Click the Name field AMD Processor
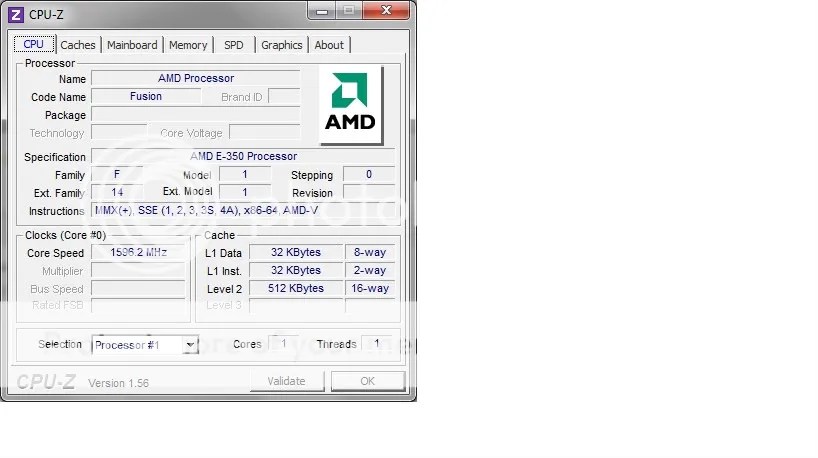 pyautogui.click(x=196, y=78)
